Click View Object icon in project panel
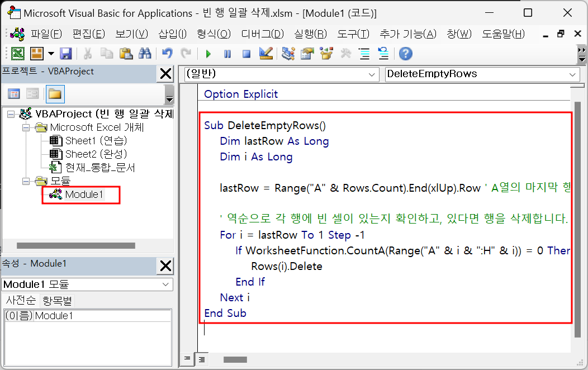 tap(32, 94)
